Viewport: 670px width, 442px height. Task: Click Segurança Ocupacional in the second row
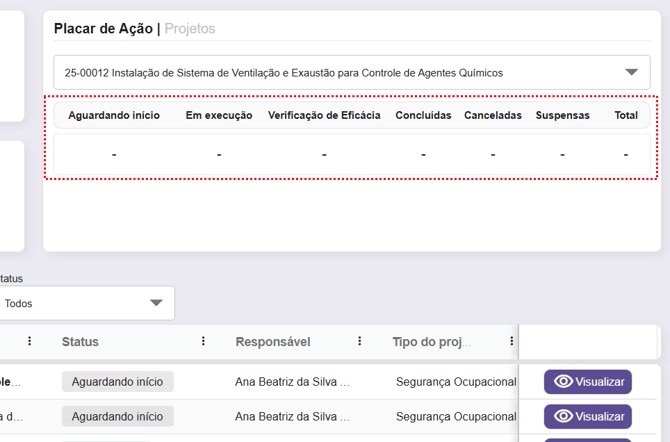pos(456,416)
